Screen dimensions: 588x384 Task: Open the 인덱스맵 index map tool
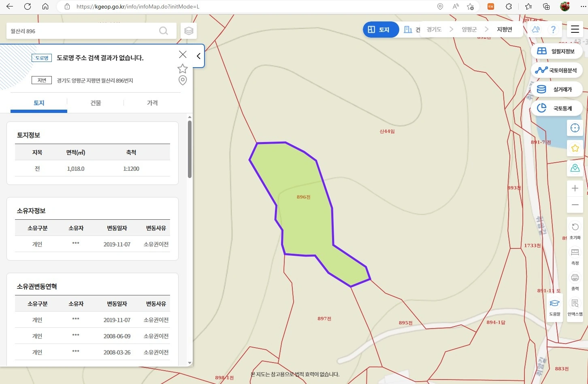(x=575, y=307)
